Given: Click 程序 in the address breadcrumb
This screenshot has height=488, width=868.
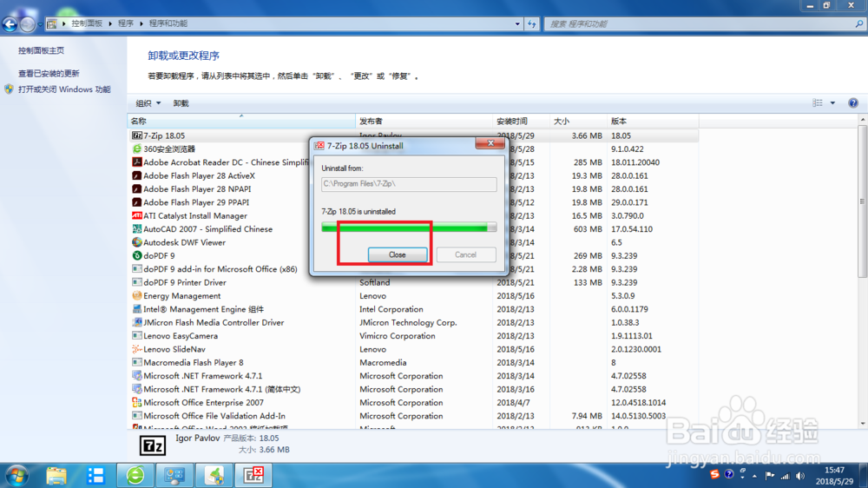Looking at the screenshot, I should (x=126, y=23).
